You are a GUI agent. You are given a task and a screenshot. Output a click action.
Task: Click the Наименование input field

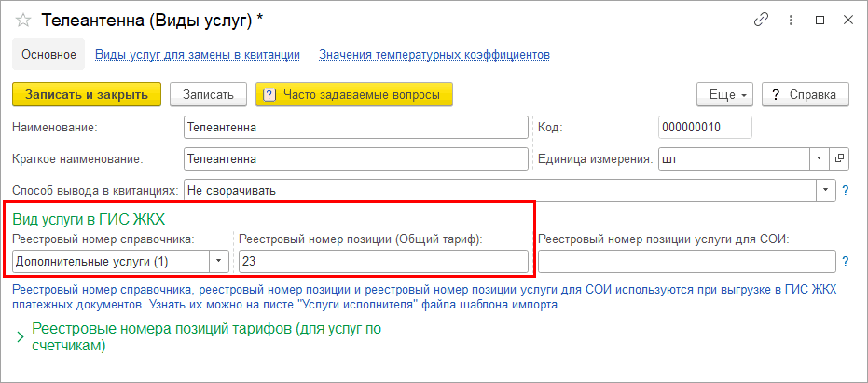[355, 127]
